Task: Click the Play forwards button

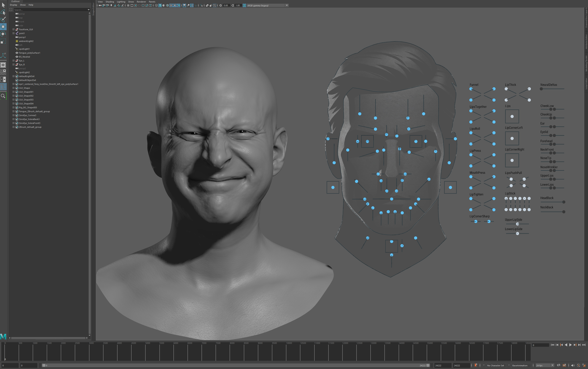Action: (x=571, y=345)
